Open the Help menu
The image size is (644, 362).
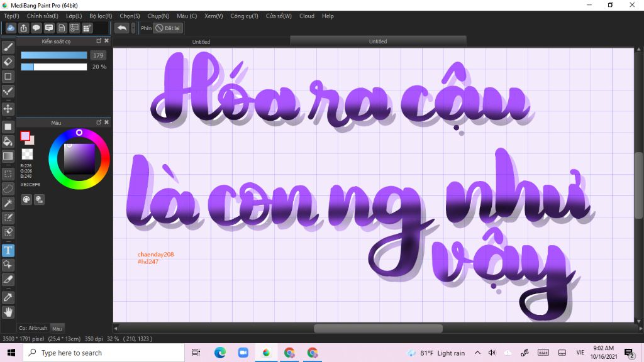click(328, 16)
